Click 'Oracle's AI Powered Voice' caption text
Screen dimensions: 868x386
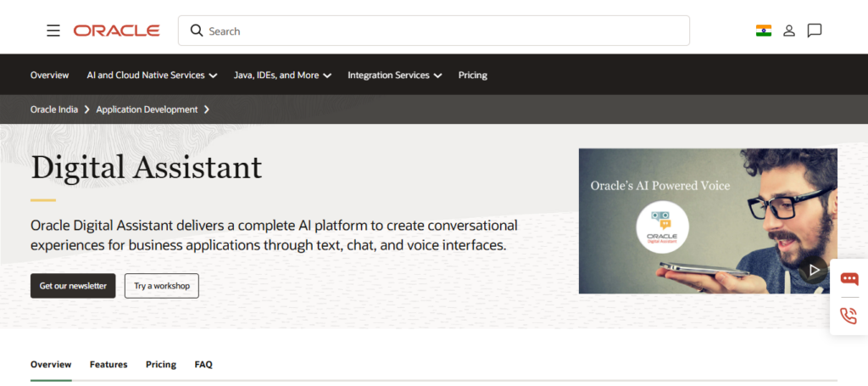pos(660,186)
